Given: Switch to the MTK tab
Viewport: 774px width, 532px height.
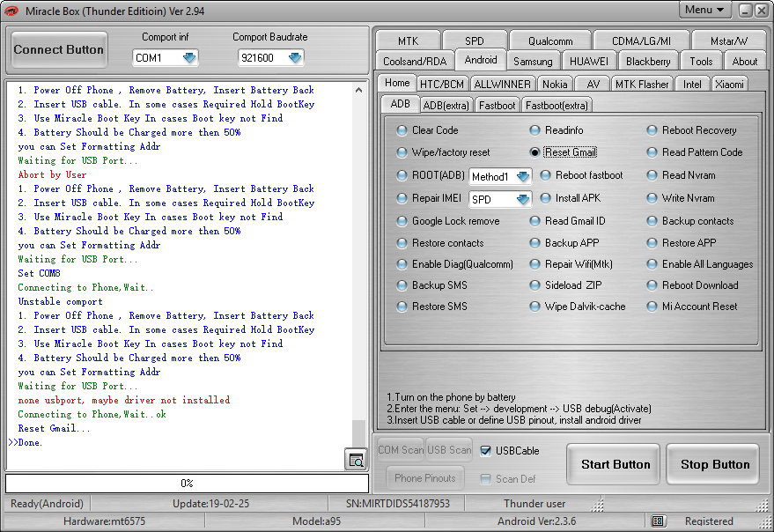Looking at the screenshot, I should pyautogui.click(x=409, y=41).
